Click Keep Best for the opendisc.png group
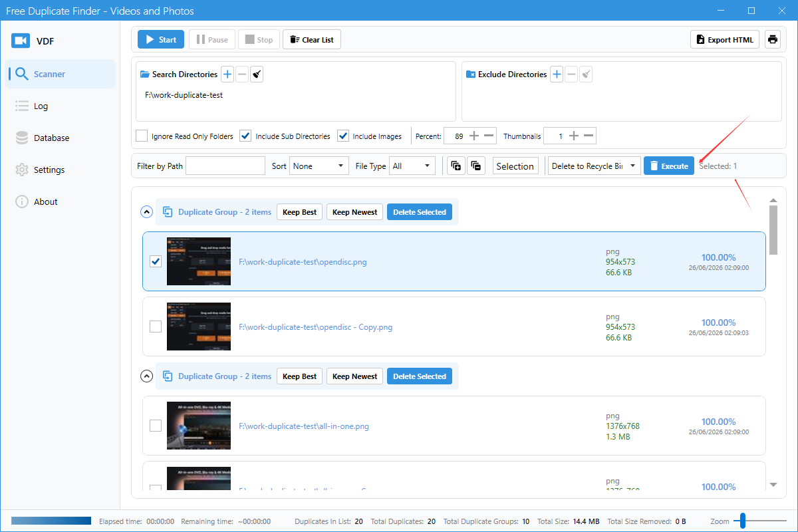Image resolution: width=798 pixels, height=532 pixels. click(299, 212)
